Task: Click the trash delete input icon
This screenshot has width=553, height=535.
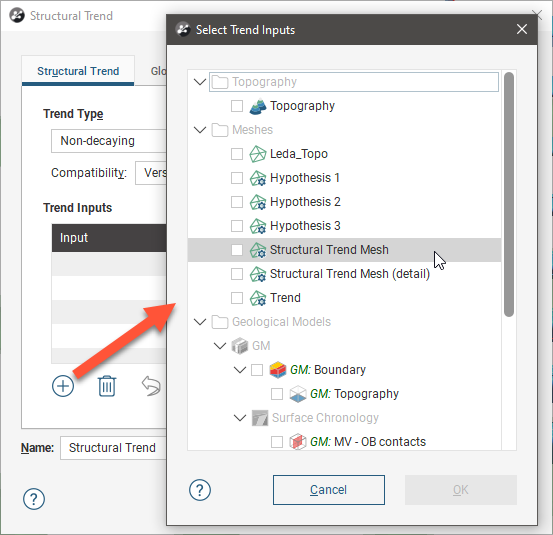Action: point(107,386)
